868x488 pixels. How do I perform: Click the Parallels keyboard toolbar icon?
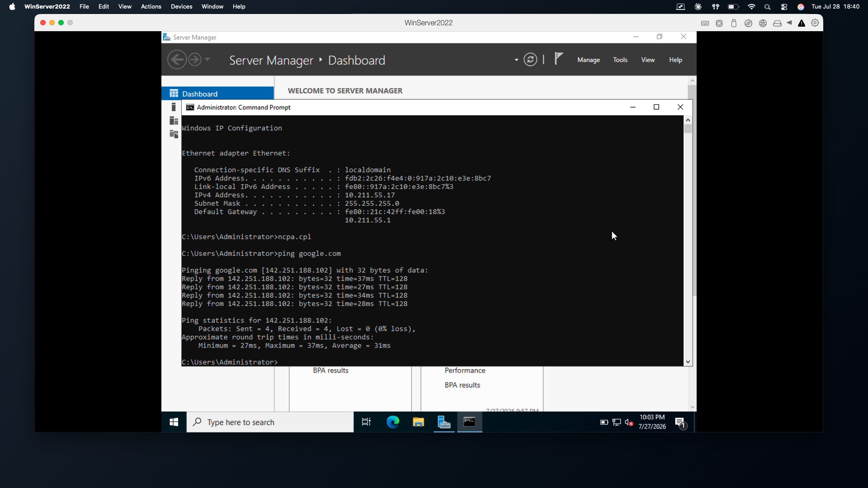point(705,23)
